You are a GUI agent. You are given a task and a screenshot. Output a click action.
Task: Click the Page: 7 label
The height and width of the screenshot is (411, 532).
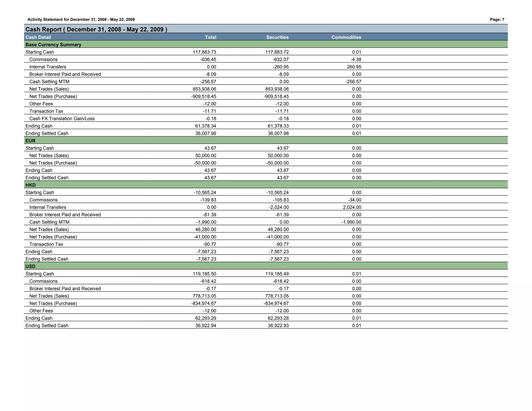click(x=497, y=19)
